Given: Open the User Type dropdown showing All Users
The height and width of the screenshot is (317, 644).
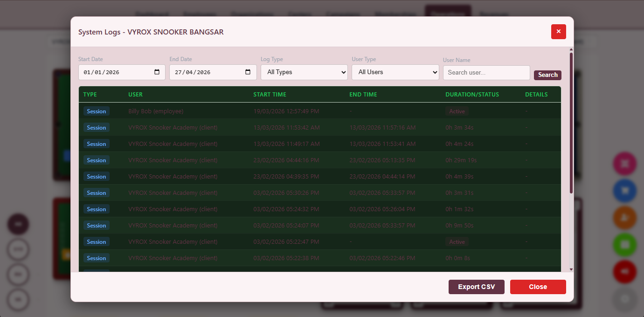Looking at the screenshot, I should point(395,72).
